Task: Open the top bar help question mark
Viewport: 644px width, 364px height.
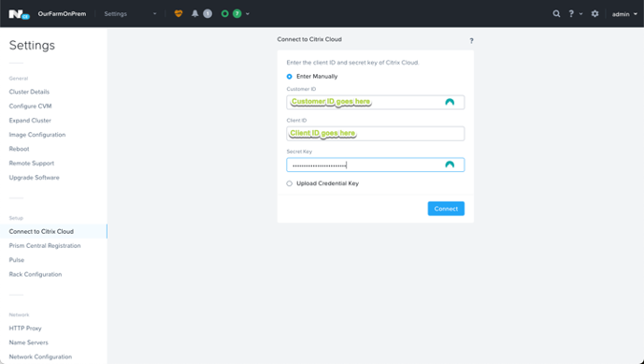Action: (571, 14)
